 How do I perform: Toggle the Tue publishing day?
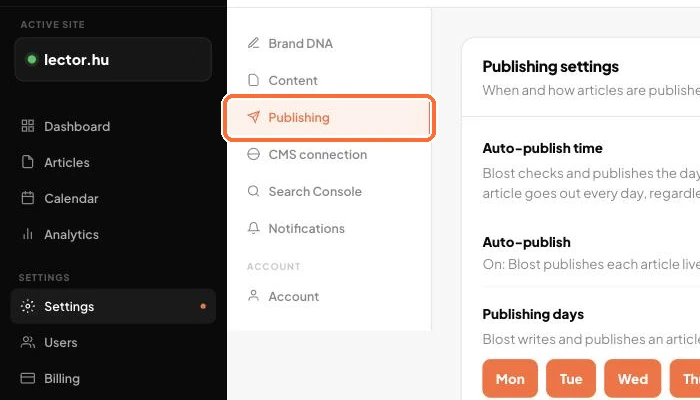(x=571, y=379)
